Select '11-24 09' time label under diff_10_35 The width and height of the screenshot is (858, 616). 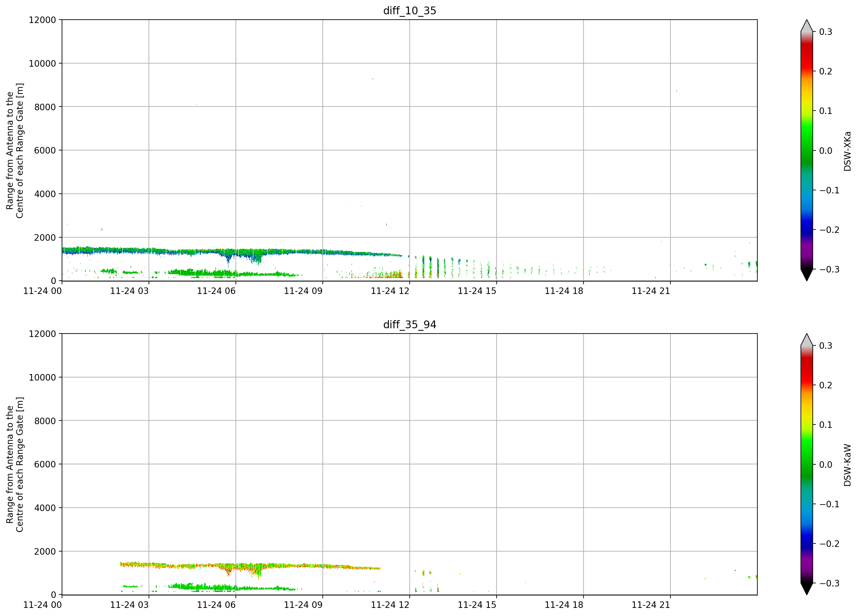[x=303, y=291]
